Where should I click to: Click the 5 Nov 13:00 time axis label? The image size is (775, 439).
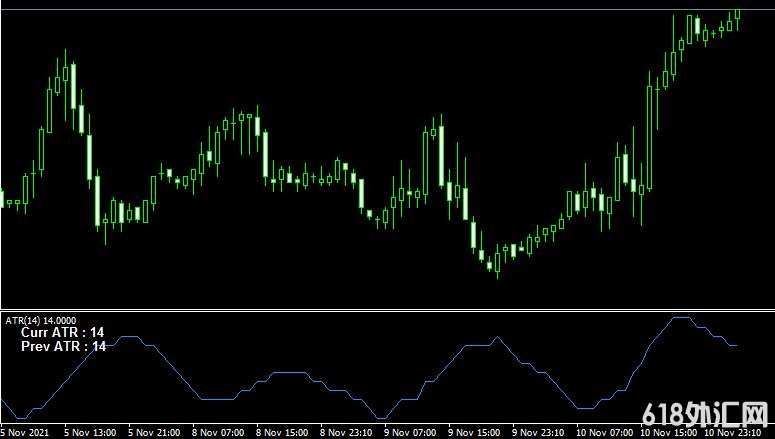(90, 432)
